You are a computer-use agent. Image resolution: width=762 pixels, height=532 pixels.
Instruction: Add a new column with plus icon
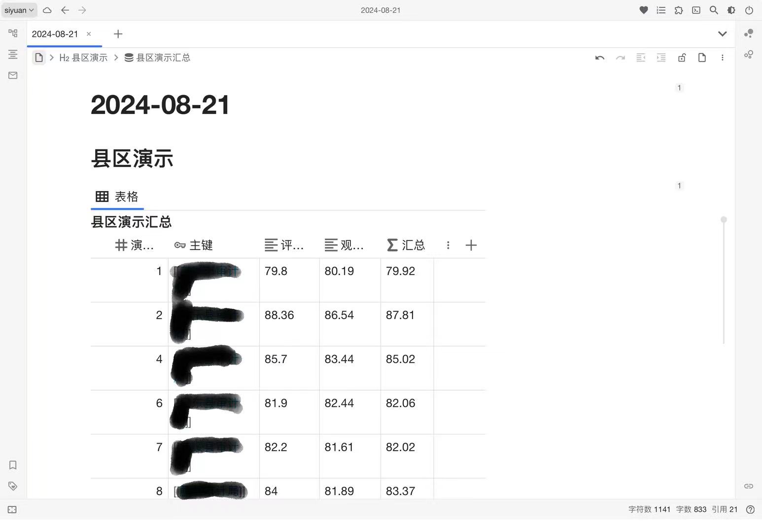471,245
